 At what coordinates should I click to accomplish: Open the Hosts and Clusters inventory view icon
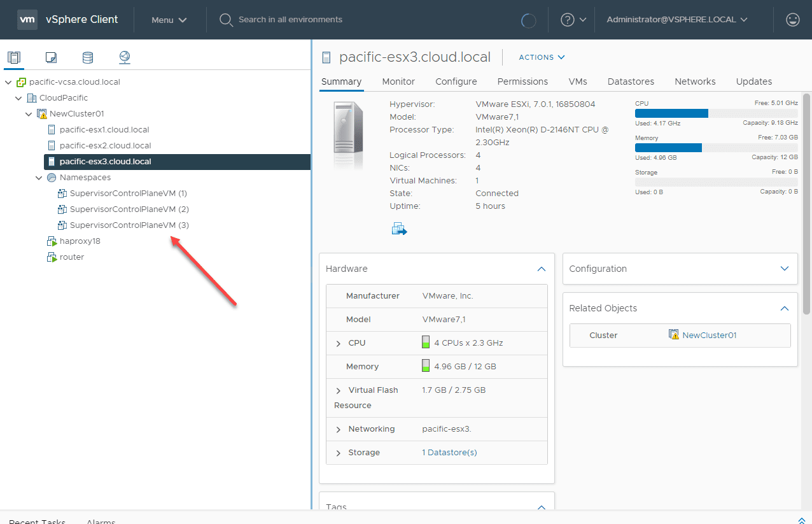point(14,57)
